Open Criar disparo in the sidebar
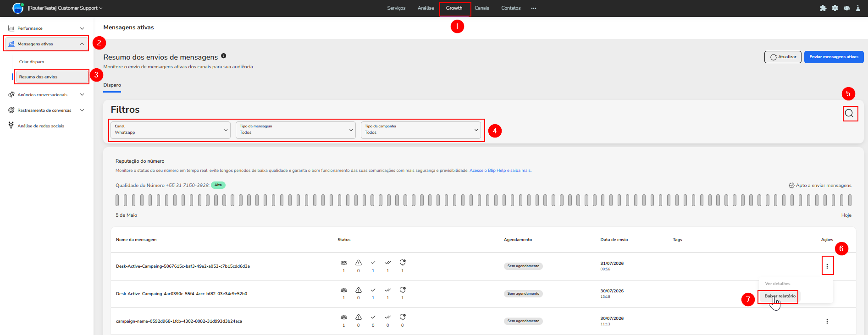The image size is (868, 335). [32, 62]
